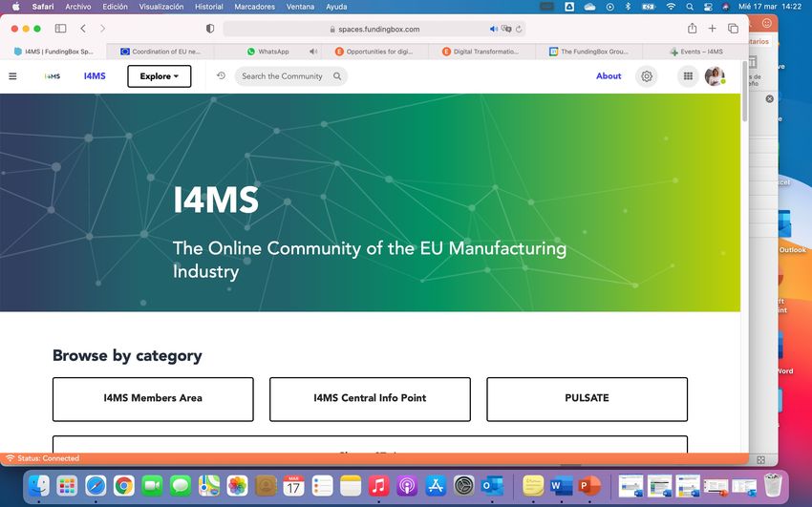Open the hamburger side menu
The width and height of the screenshot is (812, 507).
(x=13, y=76)
